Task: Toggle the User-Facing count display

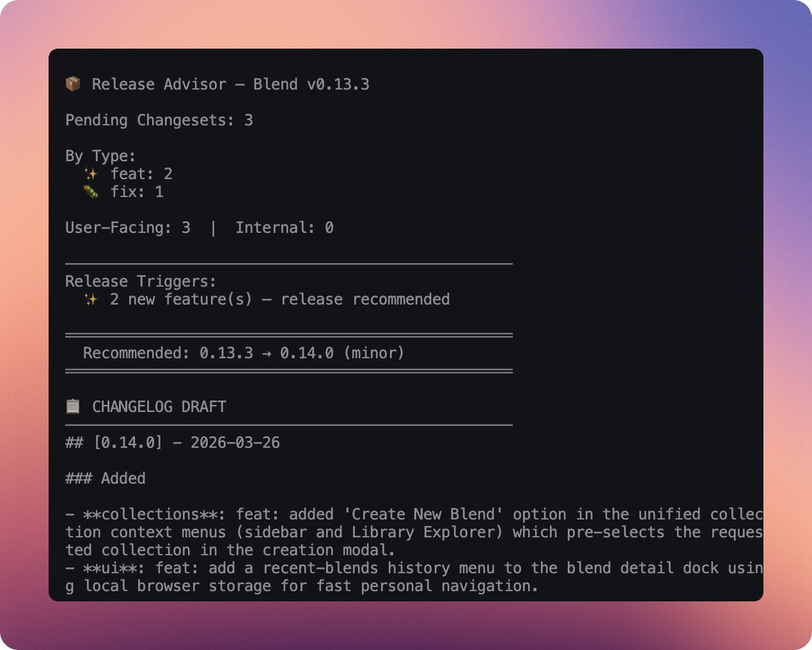Action: pyautogui.click(x=112, y=227)
